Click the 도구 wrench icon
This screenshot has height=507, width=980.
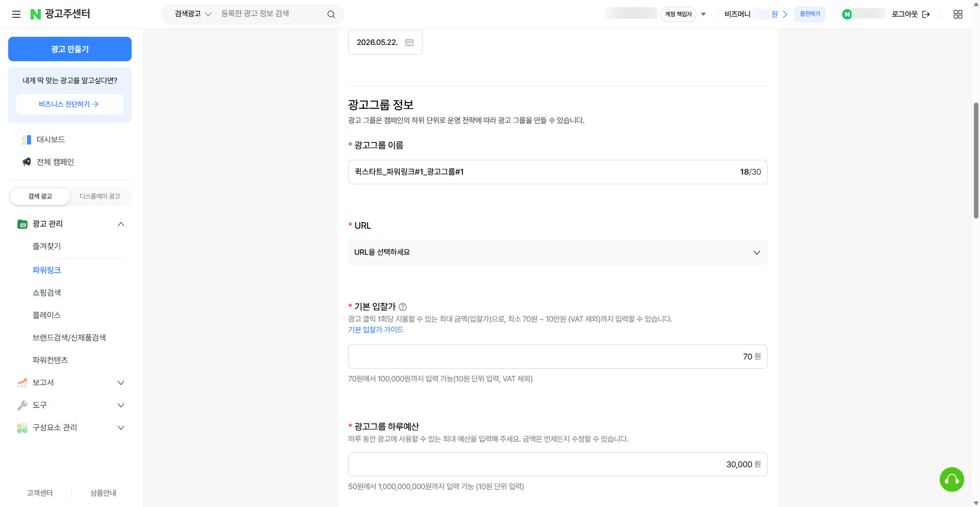tap(22, 405)
